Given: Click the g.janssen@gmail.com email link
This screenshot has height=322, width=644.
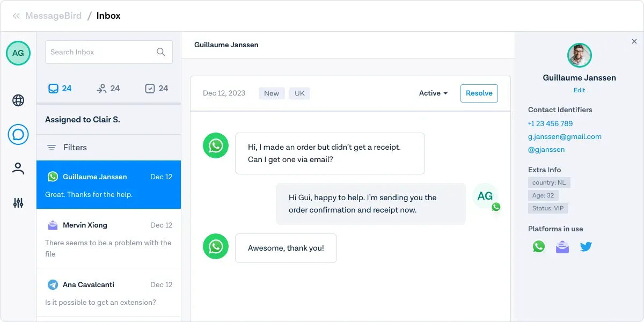Looking at the screenshot, I should [x=565, y=137].
